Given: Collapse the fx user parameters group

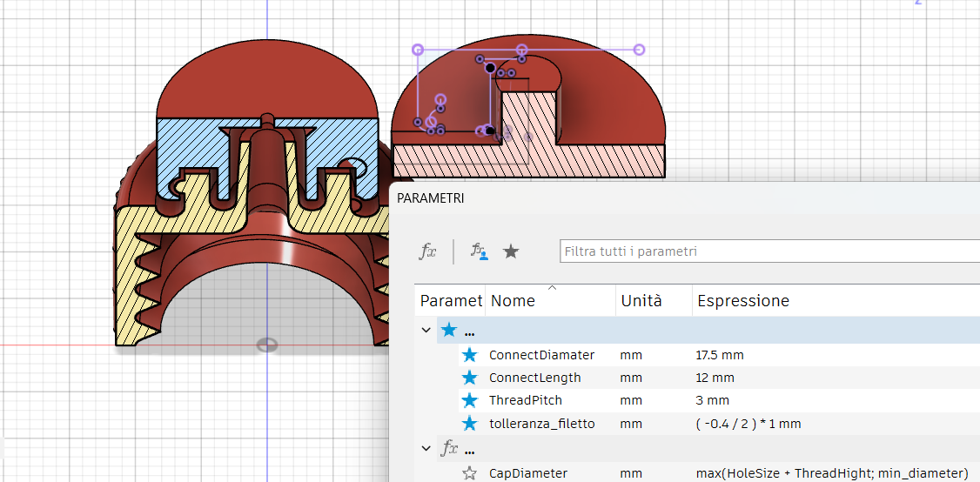Looking at the screenshot, I should 426,449.
